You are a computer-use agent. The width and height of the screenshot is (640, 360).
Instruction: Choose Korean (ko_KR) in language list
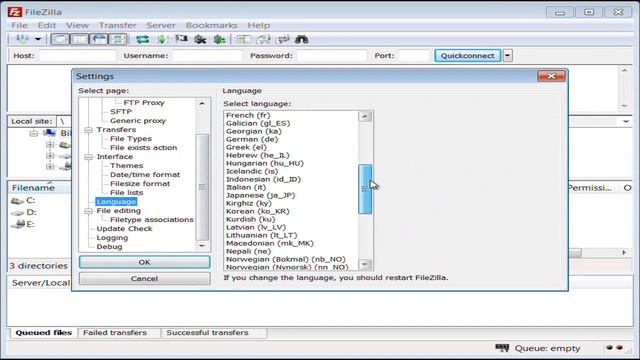point(258,211)
